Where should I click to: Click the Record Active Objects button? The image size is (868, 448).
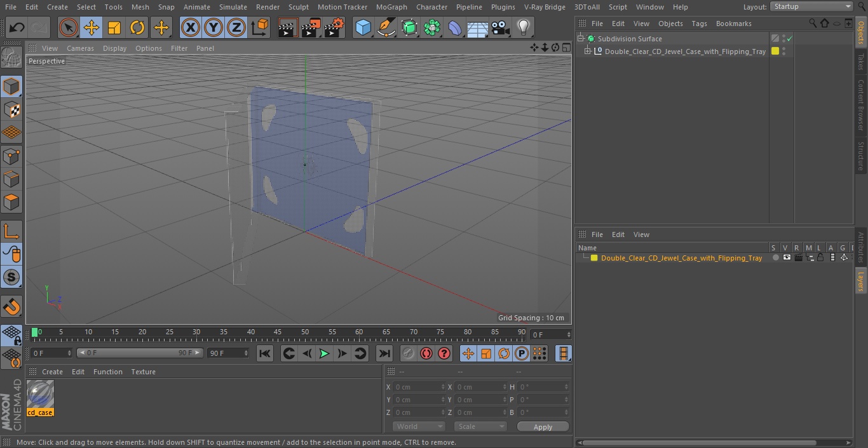point(408,353)
